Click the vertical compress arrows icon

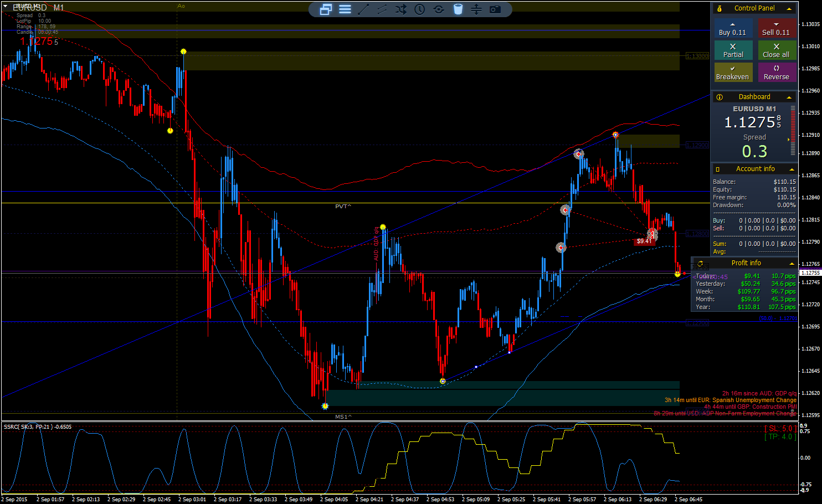pos(476,9)
